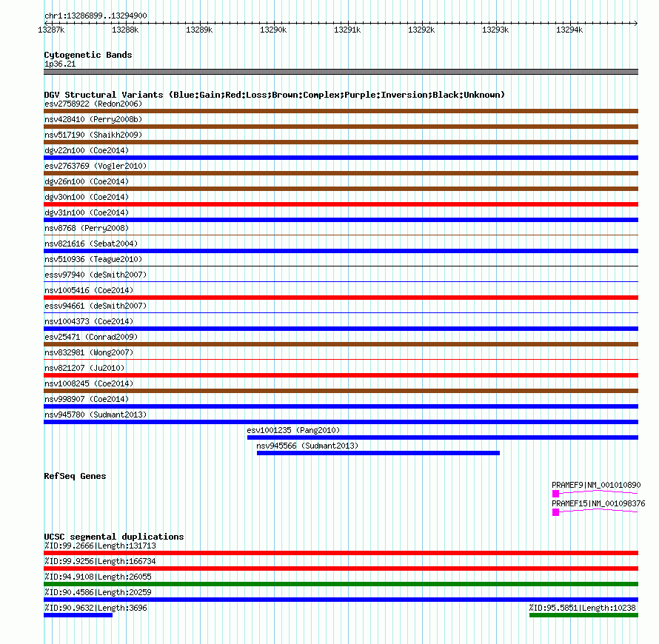
Task: Click the 13292k ruler tick label
Action: [x=421, y=30]
